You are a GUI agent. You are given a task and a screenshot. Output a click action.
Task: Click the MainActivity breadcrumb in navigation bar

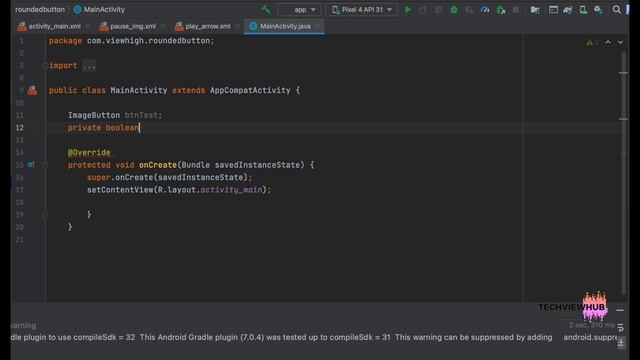(99, 9)
